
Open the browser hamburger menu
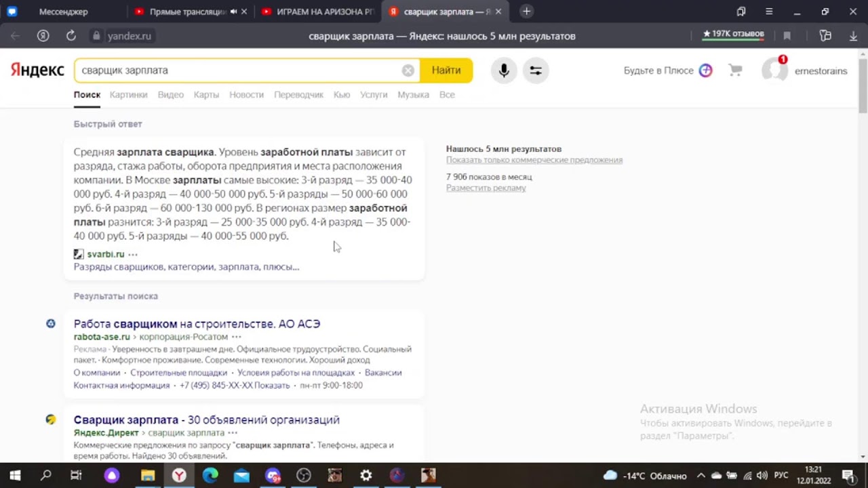(x=769, y=12)
